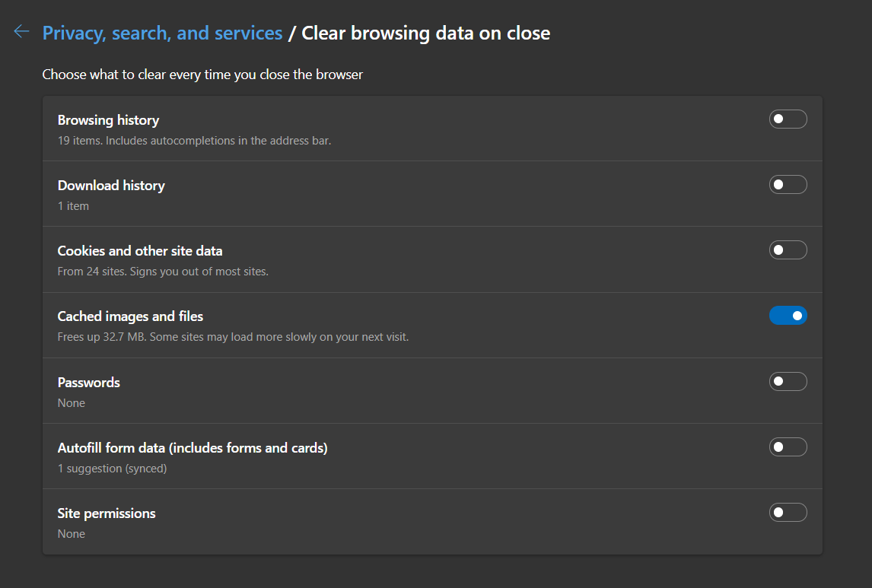872x588 pixels.
Task: Click the Cookies and other site data label
Action: [140, 251]
